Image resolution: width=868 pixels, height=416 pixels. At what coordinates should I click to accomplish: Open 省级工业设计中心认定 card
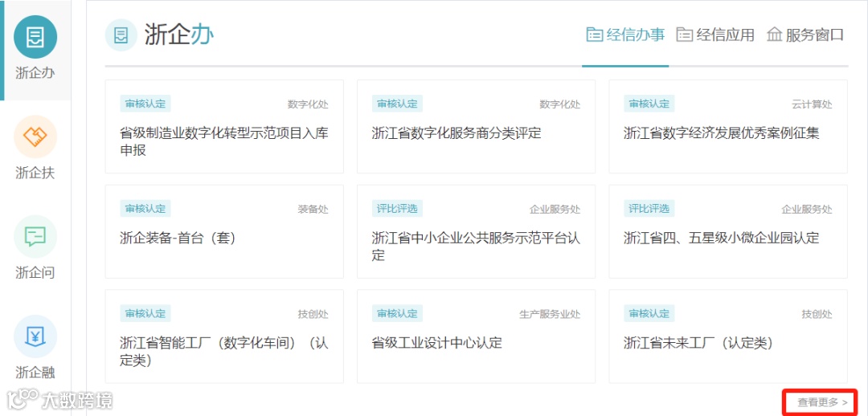coord(476,336)
